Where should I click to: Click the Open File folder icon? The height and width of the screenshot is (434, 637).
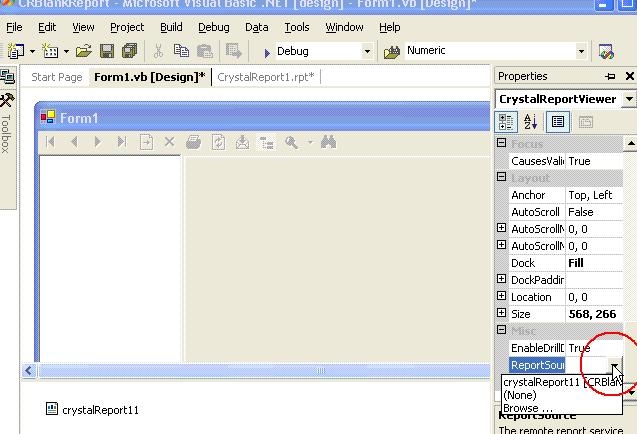(83, 51)
